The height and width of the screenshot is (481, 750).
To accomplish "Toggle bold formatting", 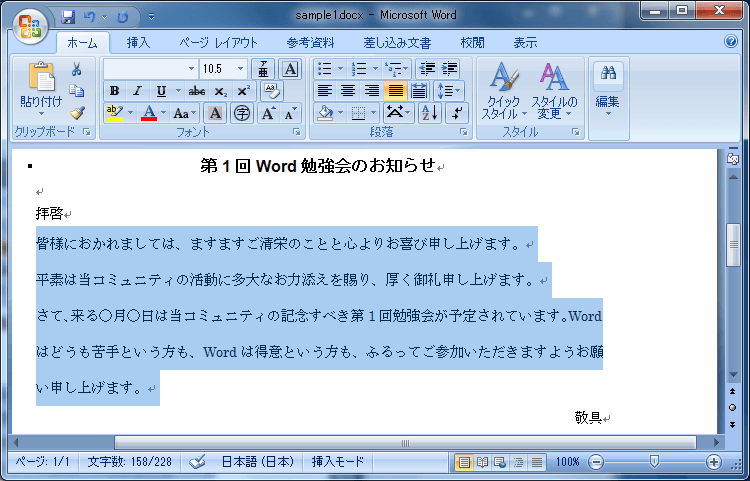I will pyautogui.click(x=114, y=91).
